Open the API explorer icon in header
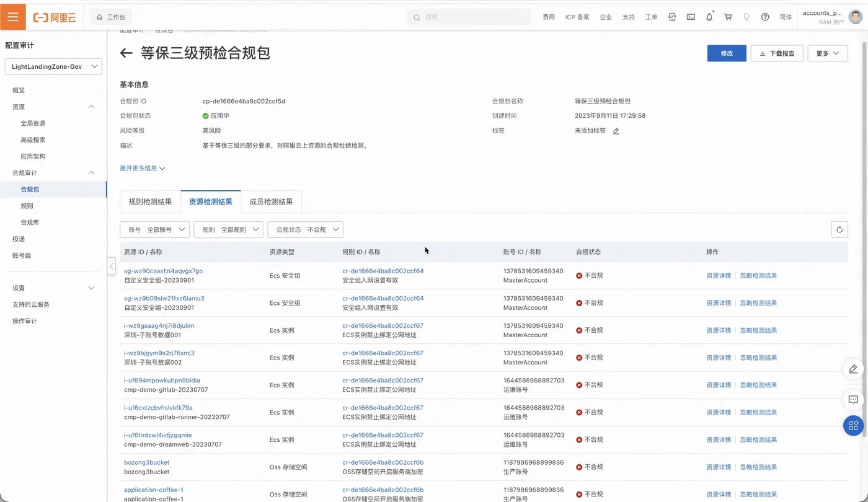This screenshot has width=868, height=502. coord(672,17)
